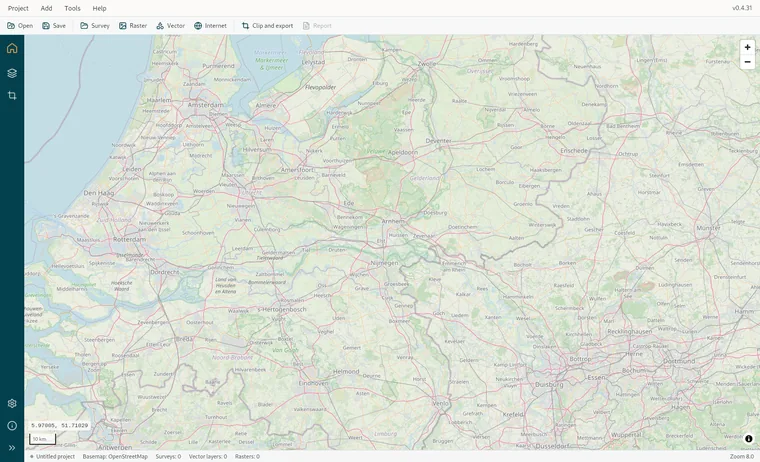The image size is (760, 462).
Task: Open map attribution info icon
Action: click(748, 439)
